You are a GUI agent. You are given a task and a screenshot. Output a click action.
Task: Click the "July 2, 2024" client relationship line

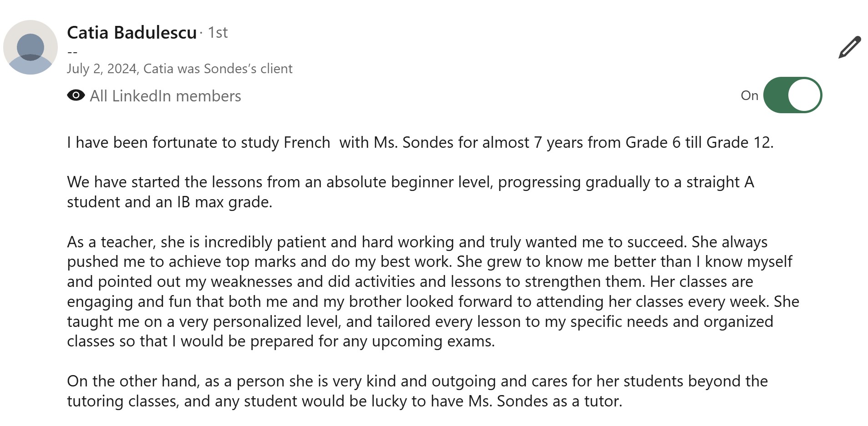(179, 69)
